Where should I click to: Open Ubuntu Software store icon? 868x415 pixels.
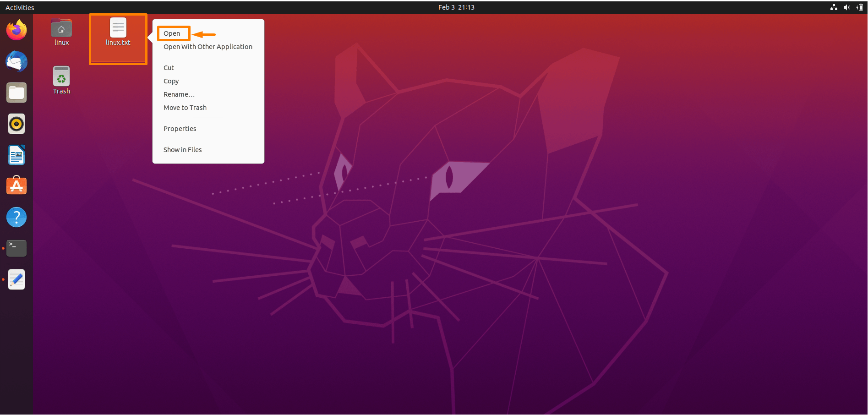click(x=16, y=186)
